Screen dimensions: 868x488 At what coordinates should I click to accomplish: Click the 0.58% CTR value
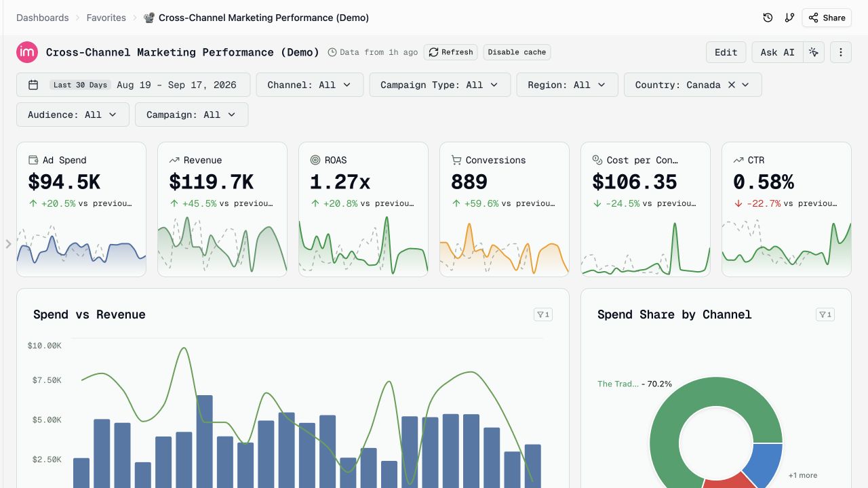click(764, 182)
